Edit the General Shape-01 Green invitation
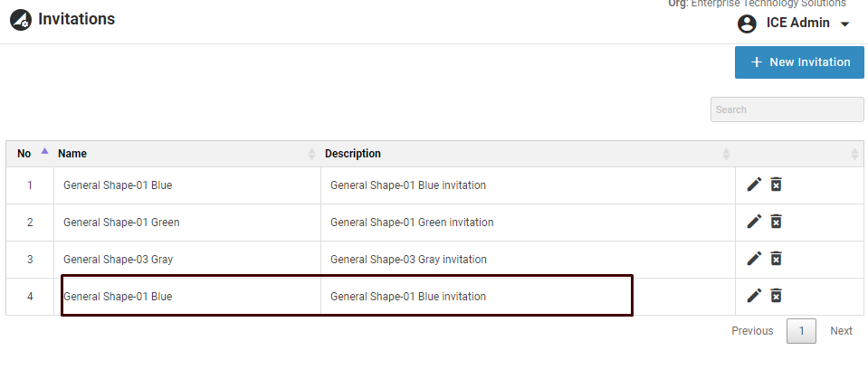This screenshot has height=379, width=868. pyautogui.click(x=754, y=222)
